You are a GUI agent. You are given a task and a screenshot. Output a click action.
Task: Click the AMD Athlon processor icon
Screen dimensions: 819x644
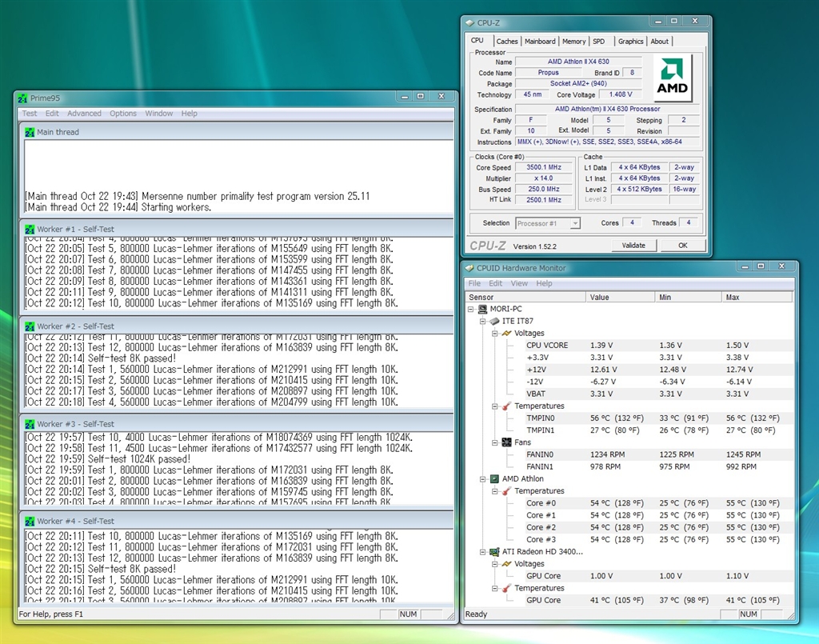pos(493,479)
